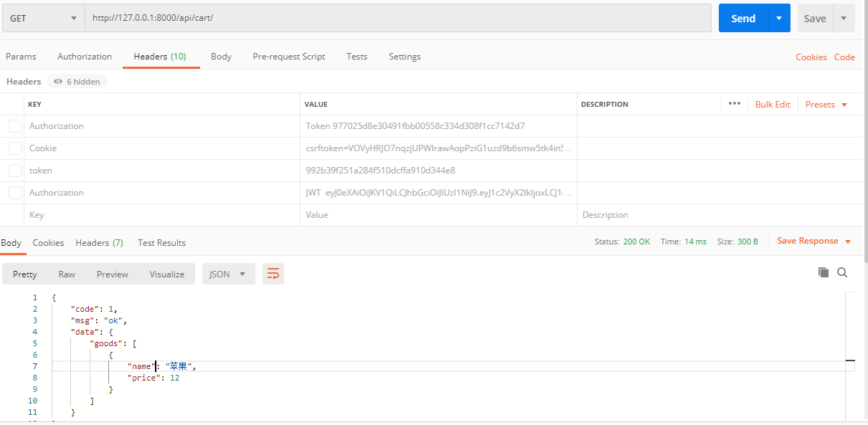Click the JWT eyJ0eXAi... value cell

tap(438, 193)
